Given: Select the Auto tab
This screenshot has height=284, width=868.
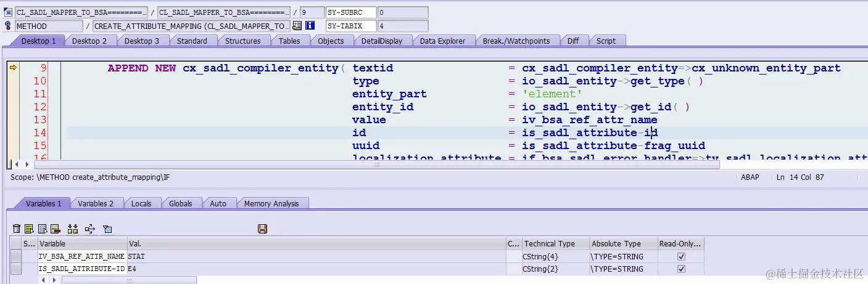Looking at the screenshot, I should pos(218,203).
